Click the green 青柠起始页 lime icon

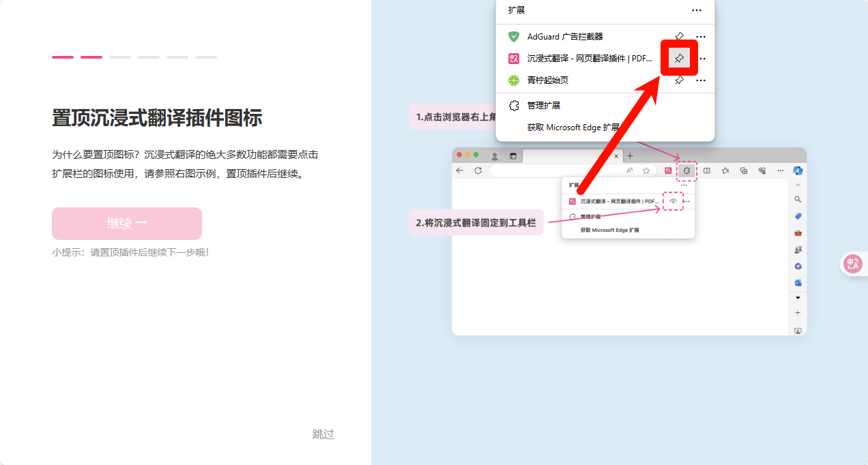click(514, 80)
